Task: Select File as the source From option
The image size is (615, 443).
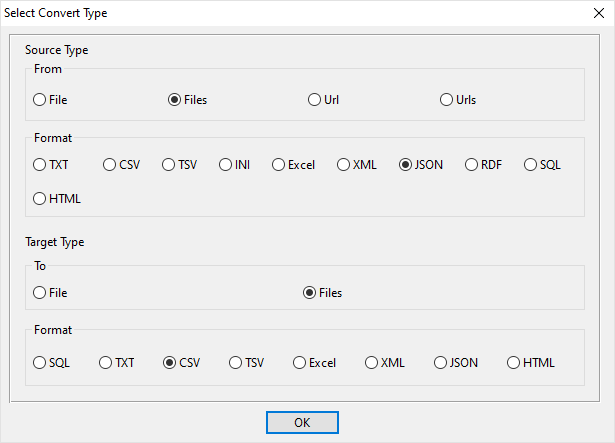Action: (x=40, y=100)
